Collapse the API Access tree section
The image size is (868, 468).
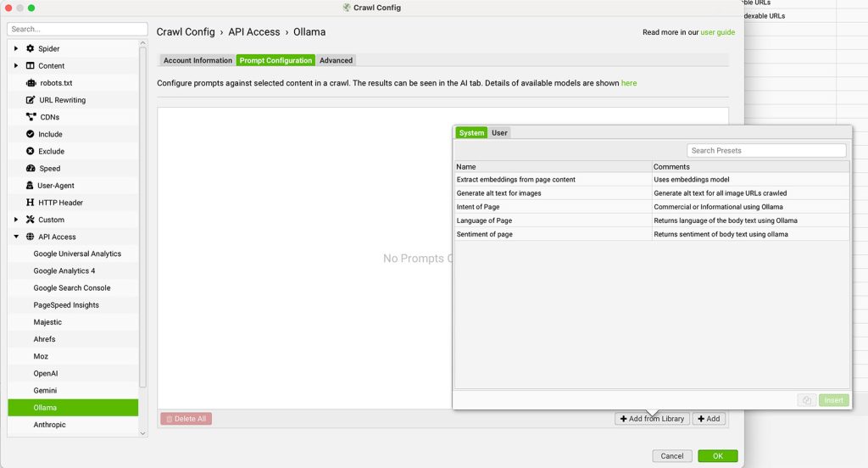(x=16, y=237)
